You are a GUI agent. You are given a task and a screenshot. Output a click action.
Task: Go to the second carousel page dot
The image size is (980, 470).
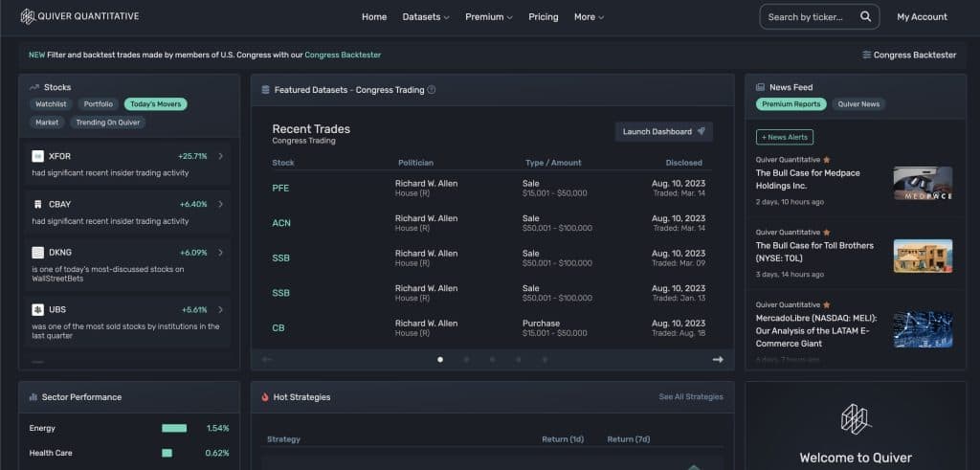pos(466,359)
